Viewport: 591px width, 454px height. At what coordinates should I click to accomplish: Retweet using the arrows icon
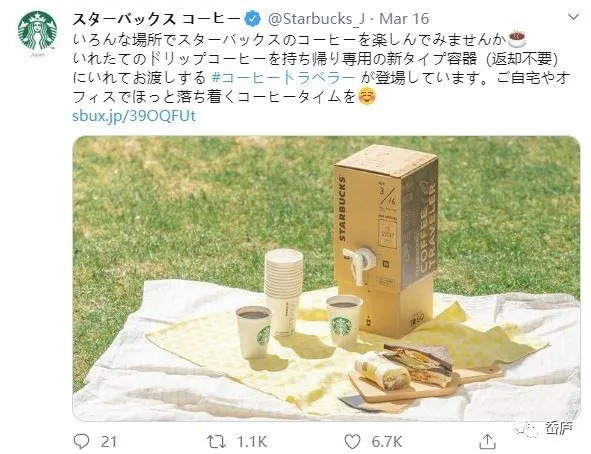coord(216,441)
